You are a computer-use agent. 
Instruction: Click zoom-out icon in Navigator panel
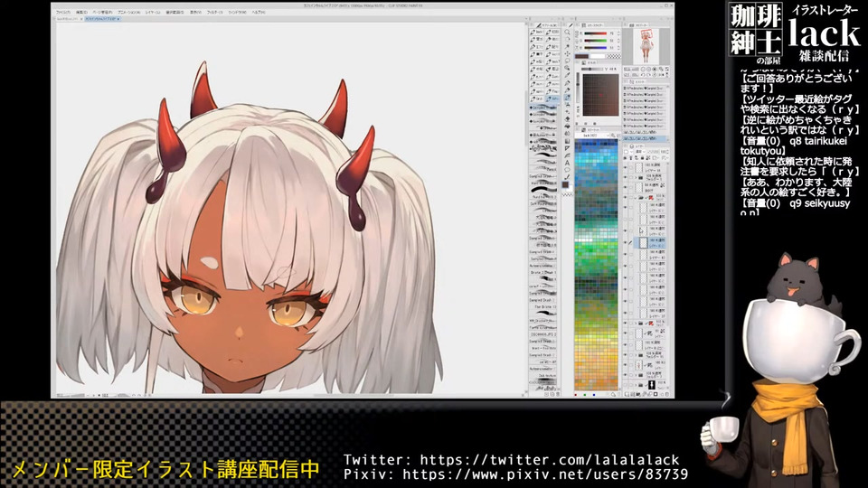click(x=643, y=70)
